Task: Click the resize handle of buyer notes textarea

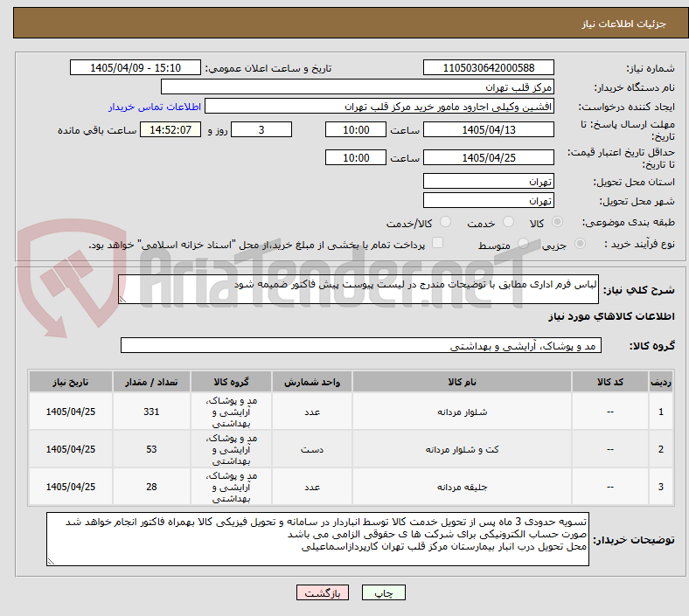Action: click(51, 562)
